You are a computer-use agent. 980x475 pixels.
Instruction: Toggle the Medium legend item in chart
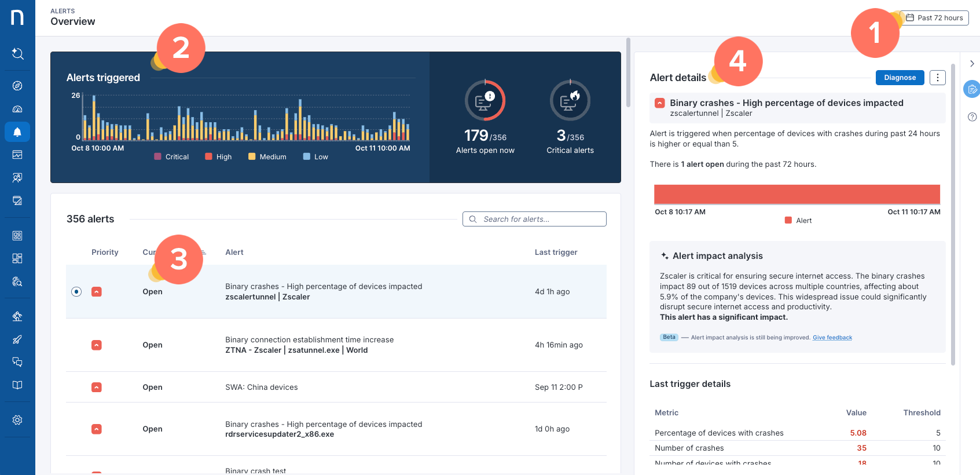(x=267, y=157)
